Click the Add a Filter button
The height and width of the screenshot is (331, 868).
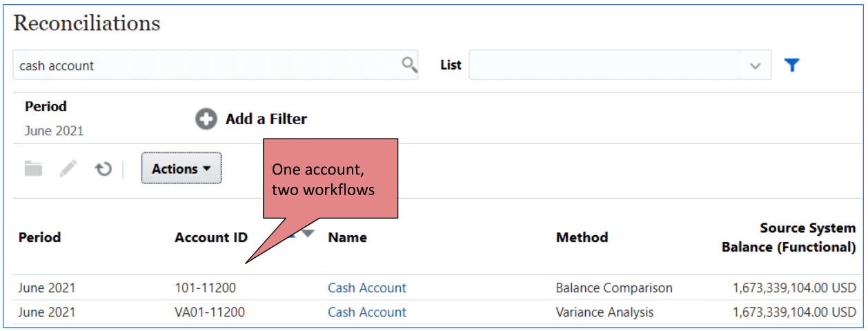pyautogui.click(x=251, y=119)
